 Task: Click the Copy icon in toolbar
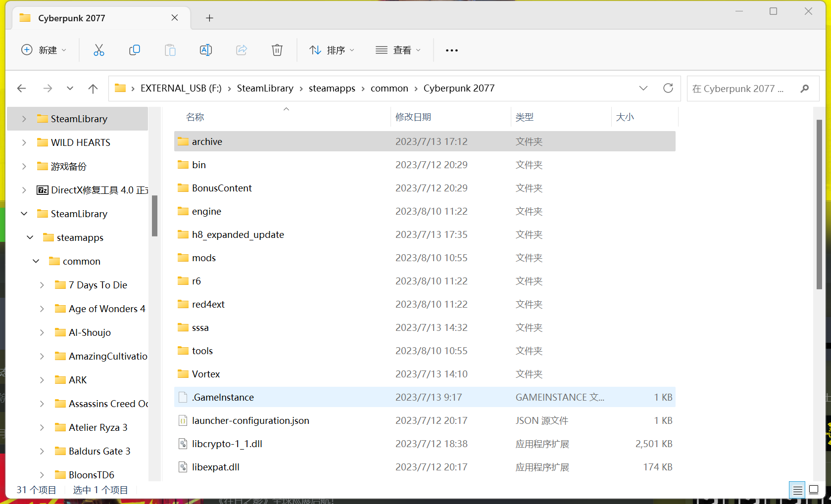click(x=135, y=50)
